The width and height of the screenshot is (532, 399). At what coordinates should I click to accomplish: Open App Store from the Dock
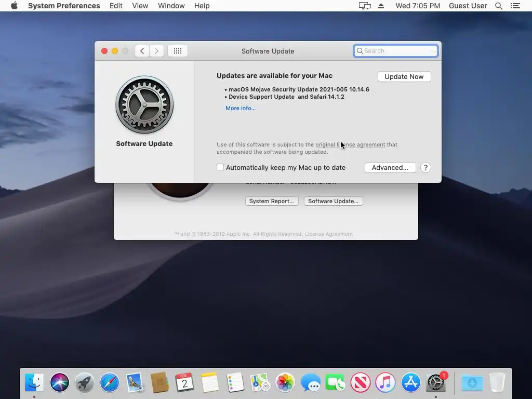click(x=410, y=382)
